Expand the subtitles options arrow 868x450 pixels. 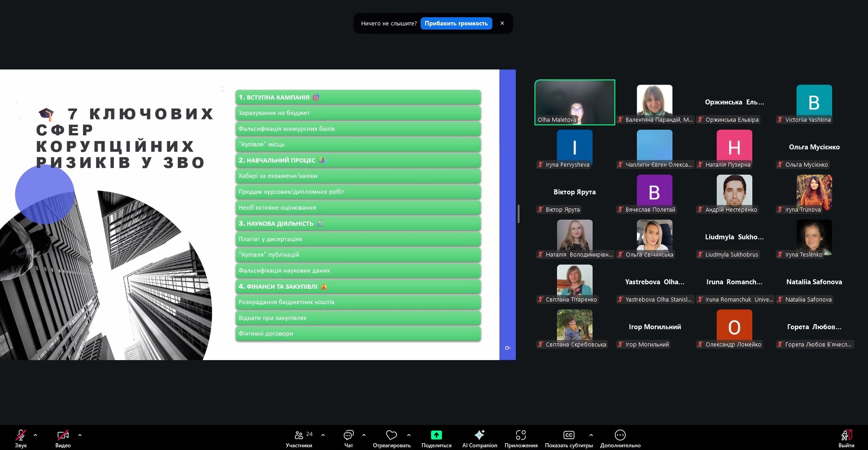point(591,435)
